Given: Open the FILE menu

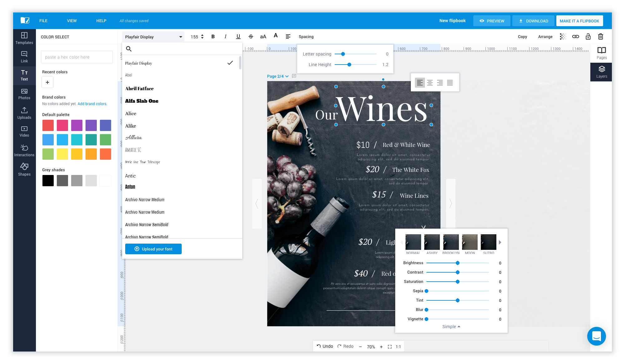Looking at the screenshot, I should point(43,21).
